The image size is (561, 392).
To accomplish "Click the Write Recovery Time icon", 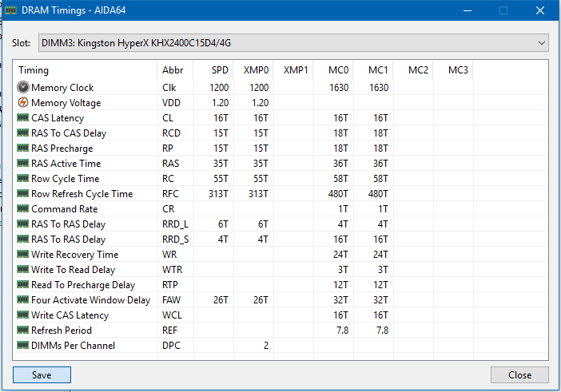I will (23, 255).
